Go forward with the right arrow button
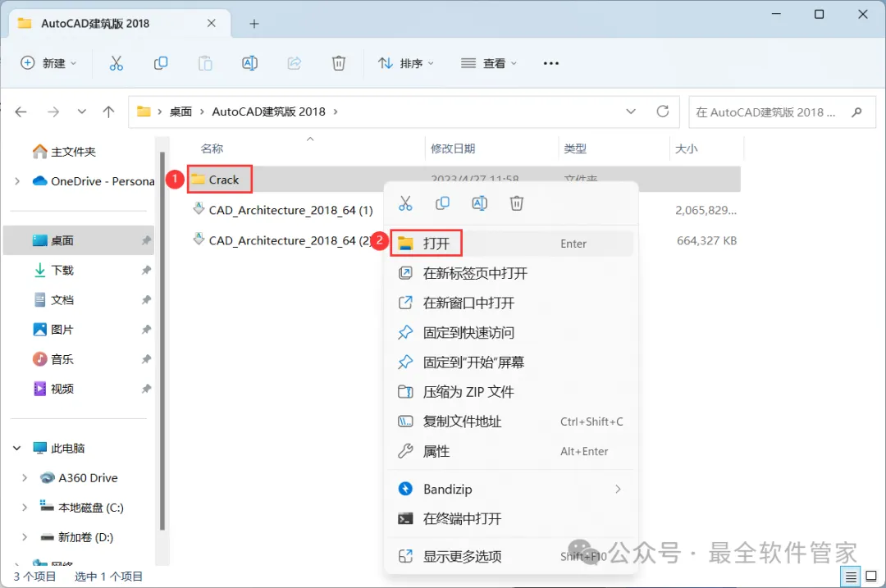This screenshot has width=886, height=588. (53, 112)
